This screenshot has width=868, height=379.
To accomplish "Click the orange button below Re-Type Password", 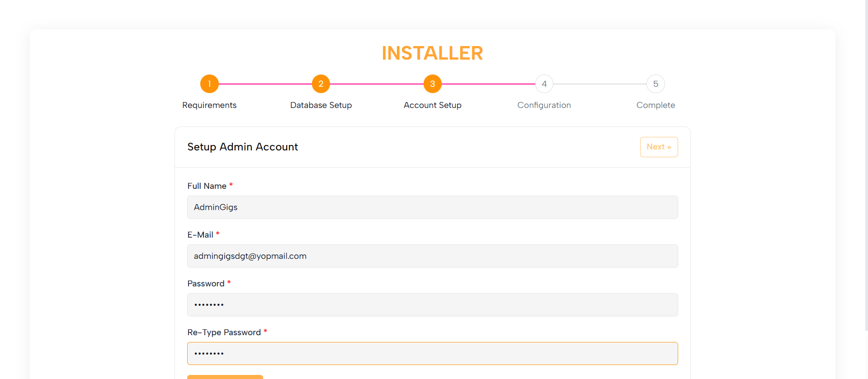I will [x=225, y=377].
